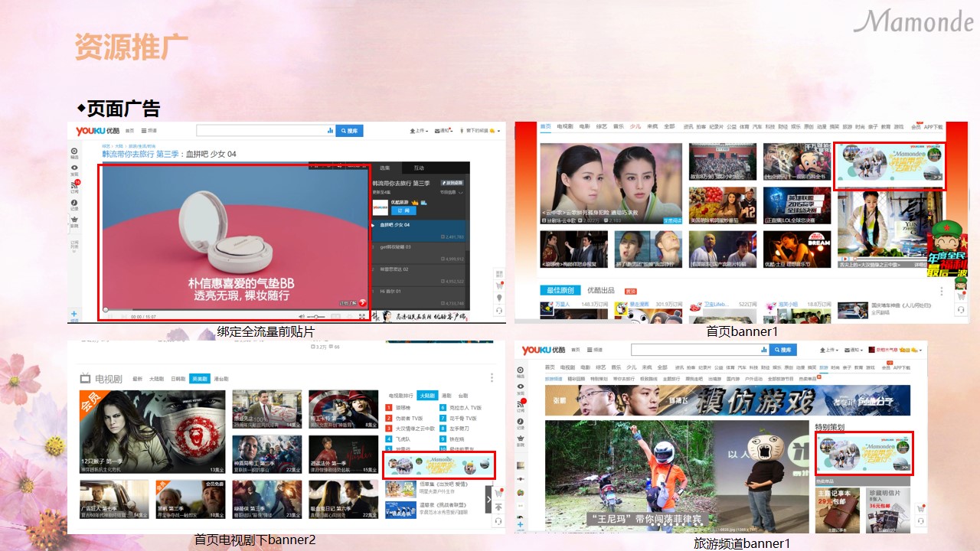Click the fullscreen icon in the video player
The image size is (980, 551).
pyautogui.click(x=362, y=316)
